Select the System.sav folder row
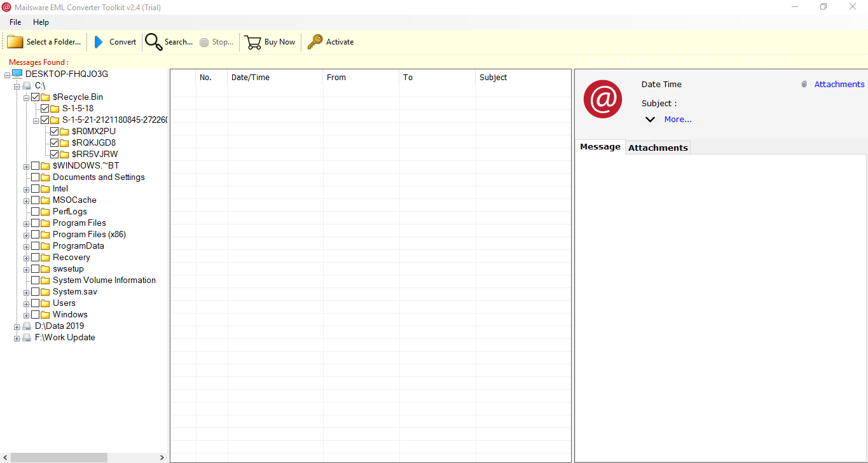Viewport: 868px width, 463px height. point(75,291)
